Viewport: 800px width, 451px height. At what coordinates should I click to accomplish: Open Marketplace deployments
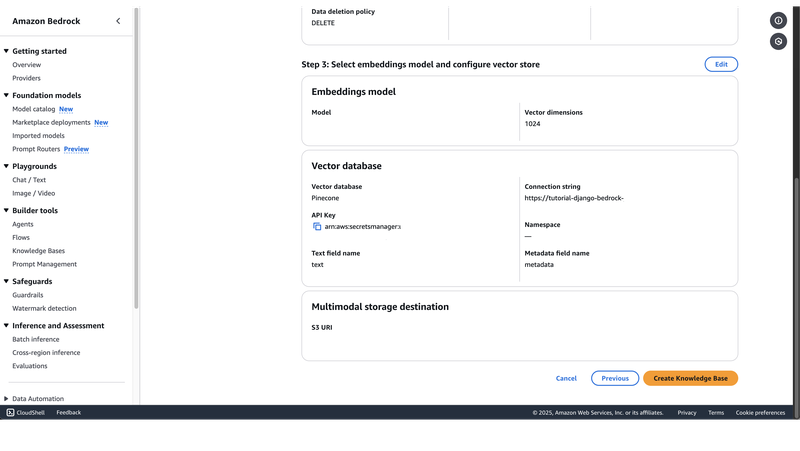click(51, 122)
